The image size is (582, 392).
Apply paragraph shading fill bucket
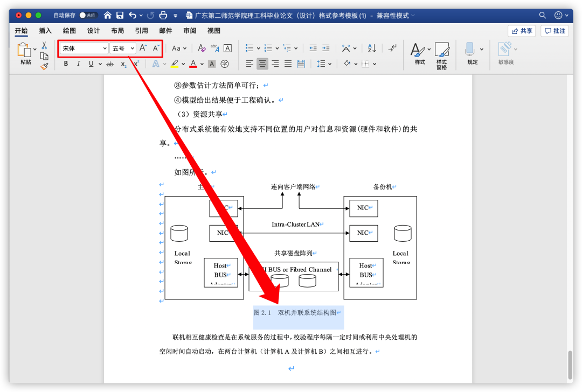(x=347, y=64)
